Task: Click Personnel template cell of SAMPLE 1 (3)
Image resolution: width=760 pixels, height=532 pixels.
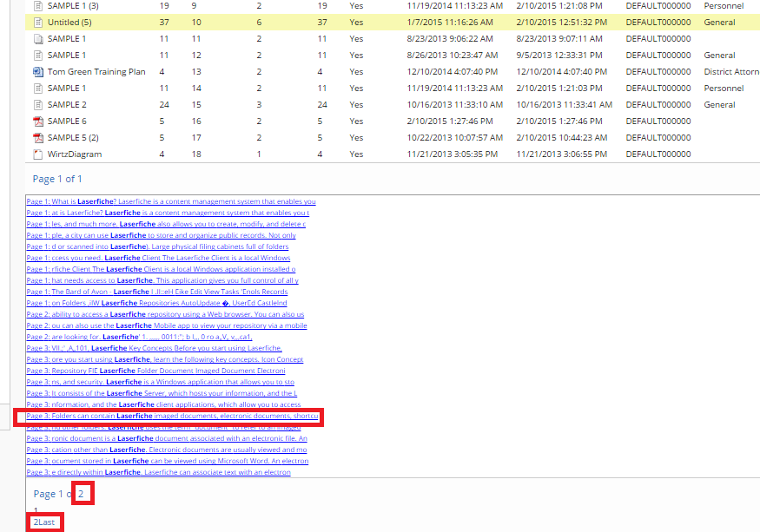Action: click(724, 6)
